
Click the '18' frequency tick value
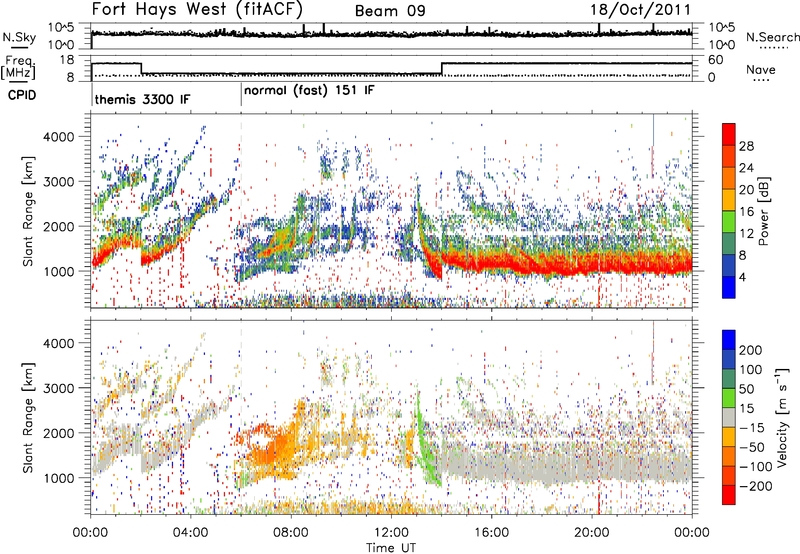66,60
